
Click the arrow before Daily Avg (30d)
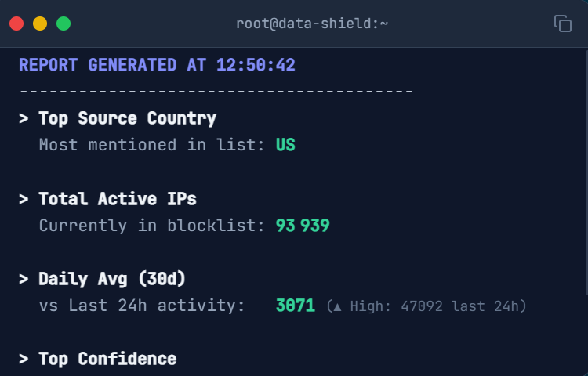[x=24, y=279]
